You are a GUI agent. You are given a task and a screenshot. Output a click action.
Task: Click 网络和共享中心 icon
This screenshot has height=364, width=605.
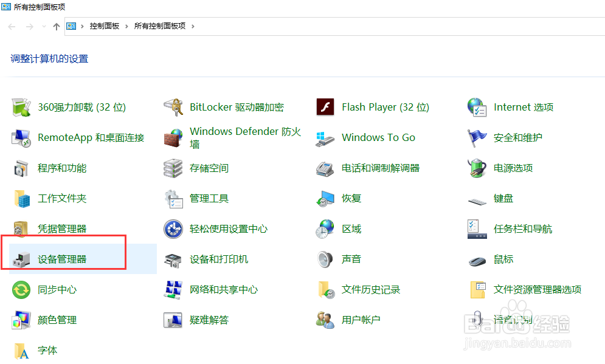coord(173,290)
